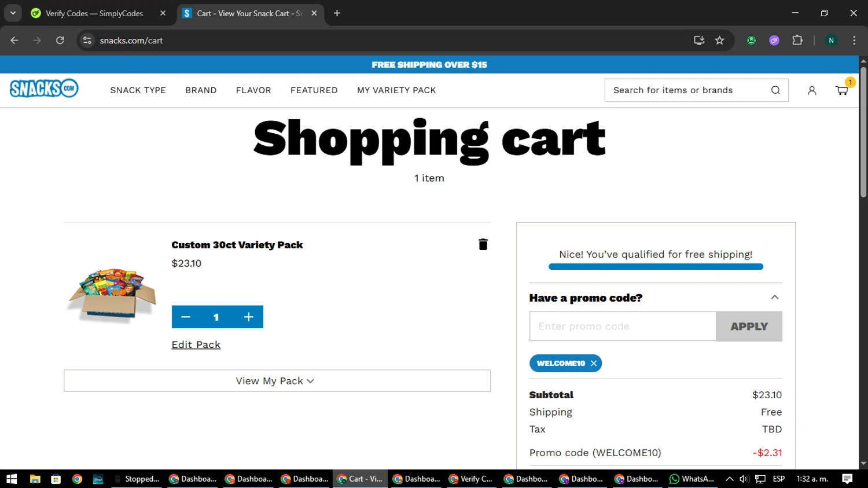
Task: Close the Cart tab
Action: click(314, 13)
